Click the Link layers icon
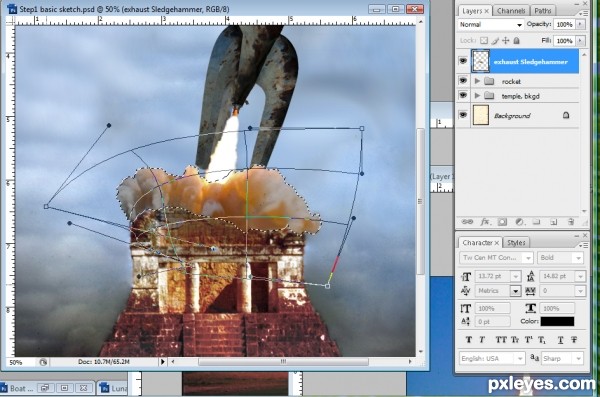This screenshot has height=397, width=600. coord(467,222)
